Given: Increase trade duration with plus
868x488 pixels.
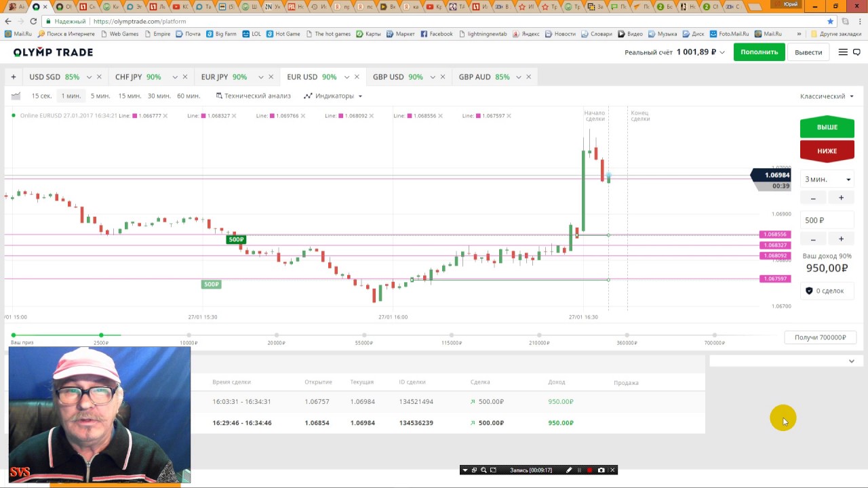Looking at the screenshot, I should coord(841,198).
